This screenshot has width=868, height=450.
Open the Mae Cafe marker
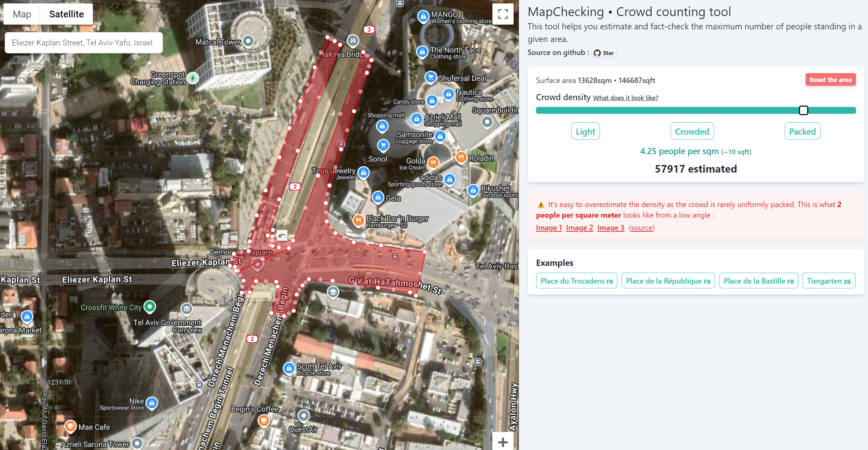70,426
